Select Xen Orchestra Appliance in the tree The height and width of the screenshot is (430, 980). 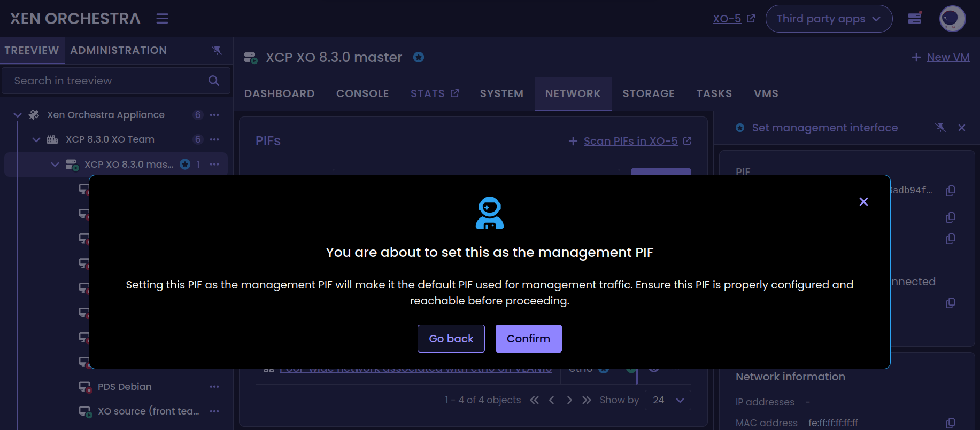tap(106, 115)
